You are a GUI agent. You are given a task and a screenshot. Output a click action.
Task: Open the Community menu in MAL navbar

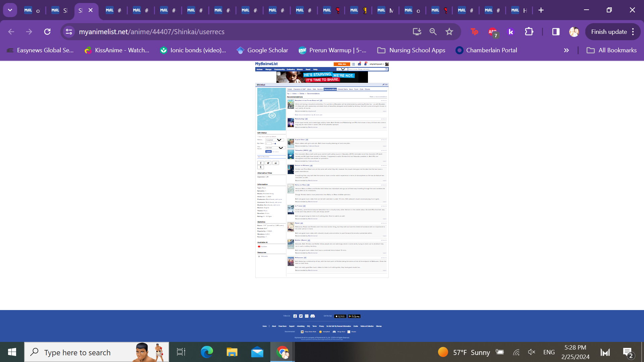pyautogui.click(x=279, y=69)
